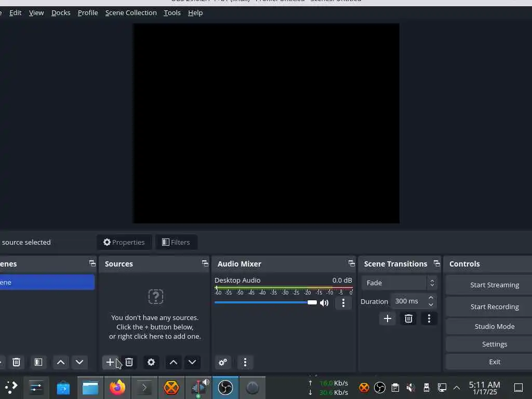The width and height of the screenshot is (532, 399).
Task: Remove transition with trash icon
Action: (x=408, y=318)
